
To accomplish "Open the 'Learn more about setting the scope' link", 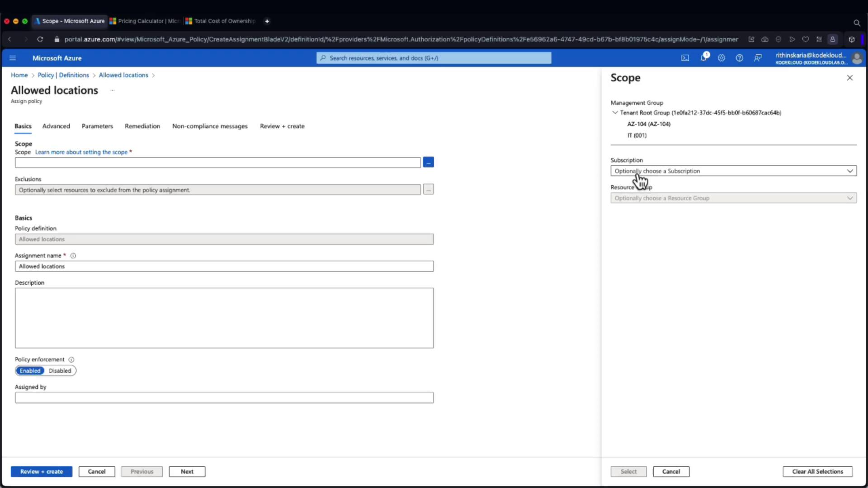I will point(81,152).
